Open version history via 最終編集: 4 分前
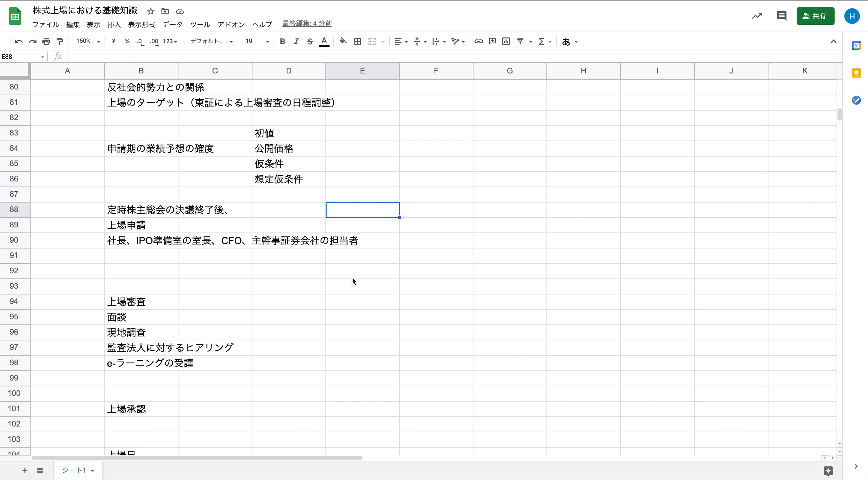Viewport: 868px width, 480px height. [x=306, y=23]
